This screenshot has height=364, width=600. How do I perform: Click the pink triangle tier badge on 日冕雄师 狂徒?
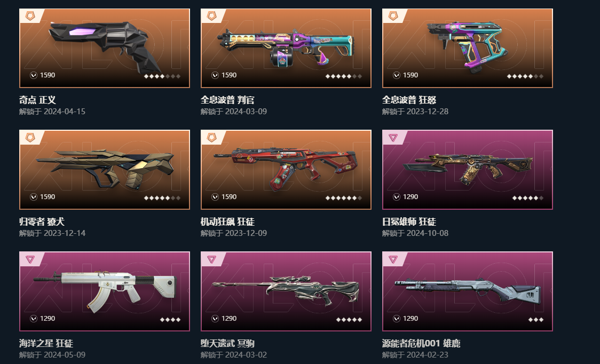[392, 137]
